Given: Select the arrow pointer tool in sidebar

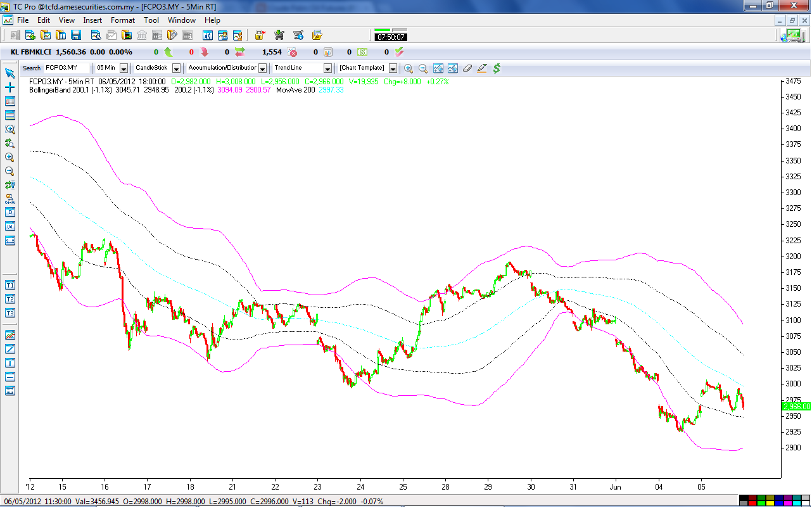Looking at the screenshot, I should pos(9,74).
